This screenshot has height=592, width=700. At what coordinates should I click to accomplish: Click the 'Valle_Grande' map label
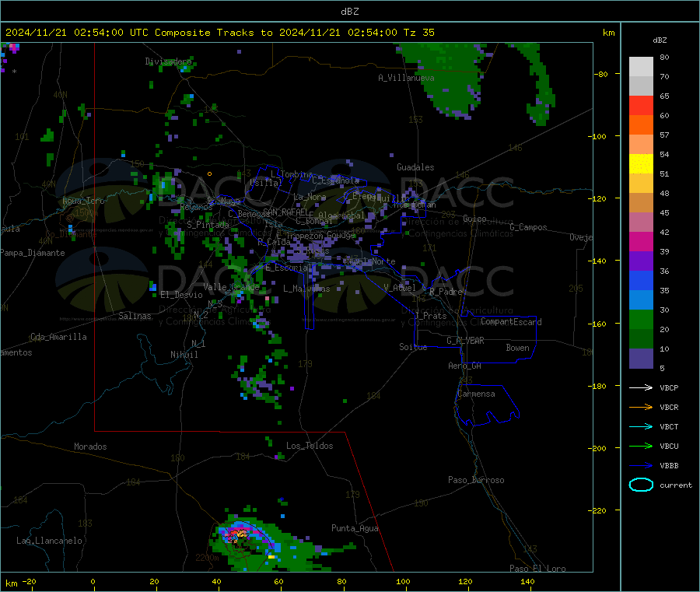click(x=231, y=286)
